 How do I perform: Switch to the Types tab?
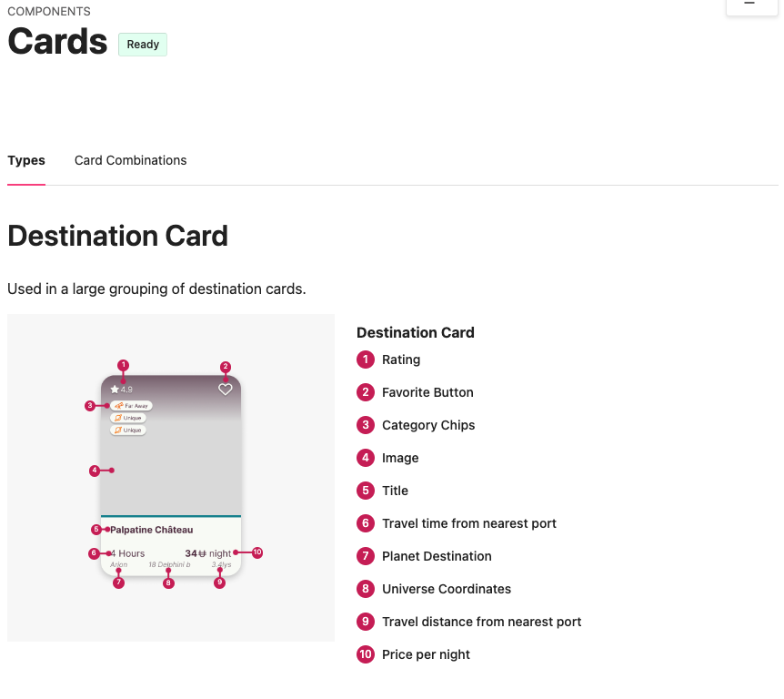[26, 160]
